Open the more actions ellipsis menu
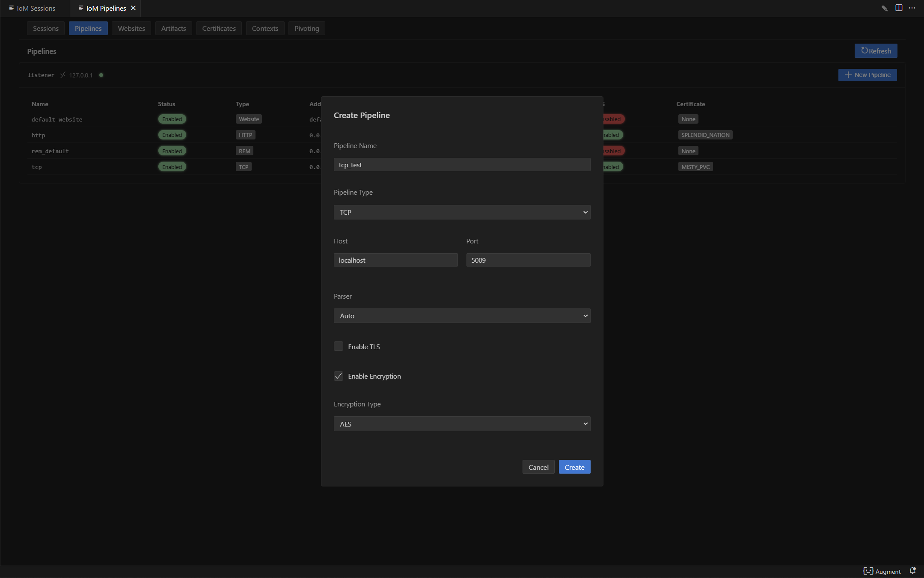 pyautogui.click(x=912, y=8)
